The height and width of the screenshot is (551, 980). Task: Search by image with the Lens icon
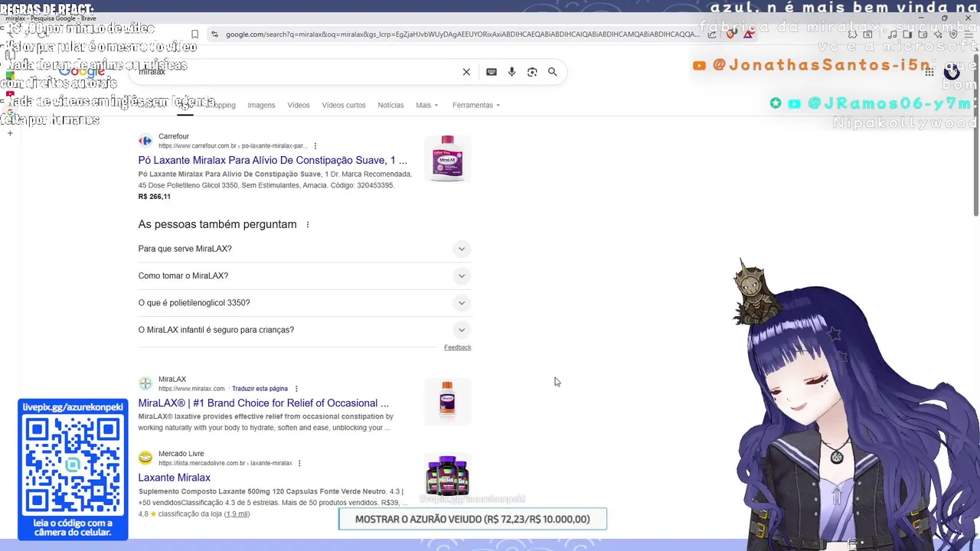click(532, 72)
